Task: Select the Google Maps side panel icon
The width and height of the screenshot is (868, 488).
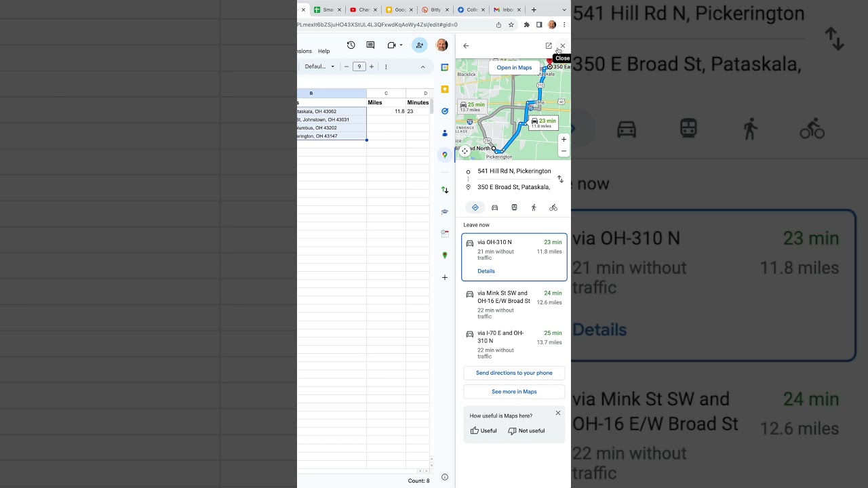Action: (445, 155)
